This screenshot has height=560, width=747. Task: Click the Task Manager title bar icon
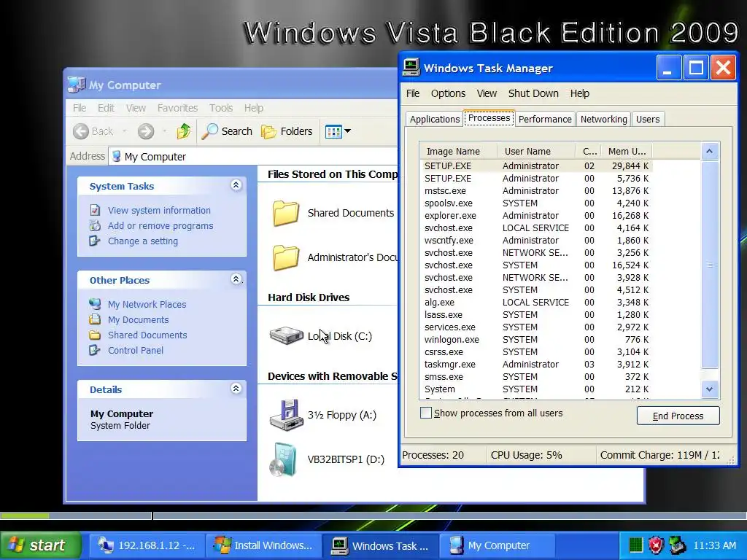pyautogui.click(x=411, y=68)
